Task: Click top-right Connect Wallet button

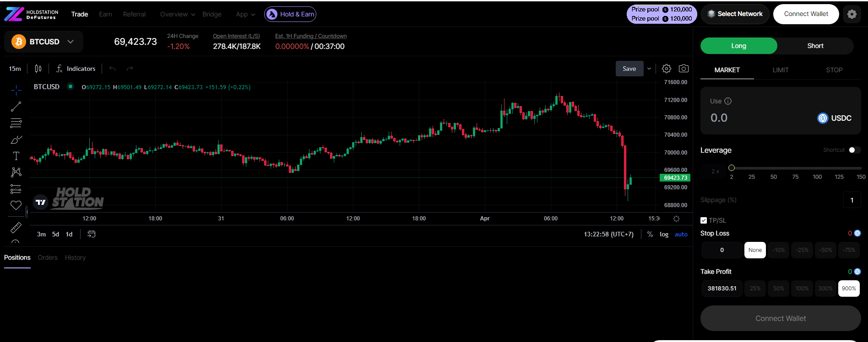Action: 806,14
